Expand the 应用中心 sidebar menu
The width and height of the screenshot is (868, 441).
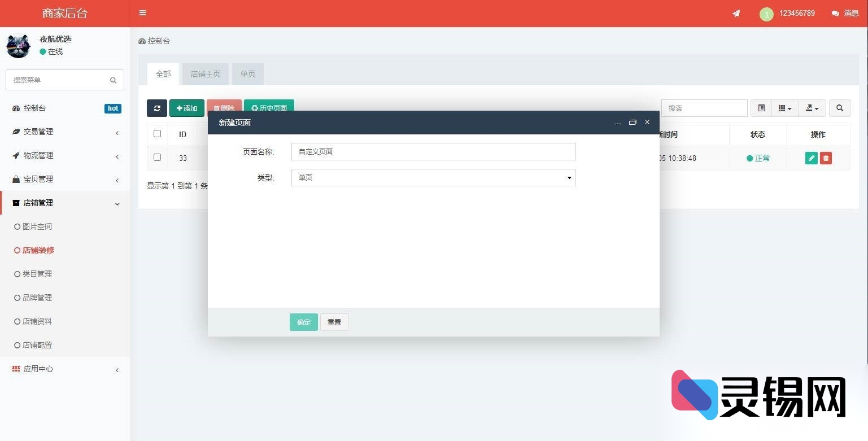38,369
